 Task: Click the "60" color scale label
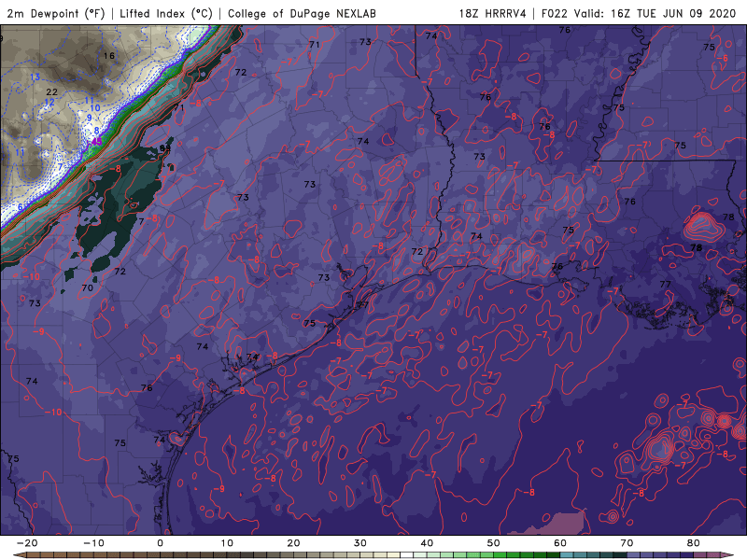(x=560, y=543)
